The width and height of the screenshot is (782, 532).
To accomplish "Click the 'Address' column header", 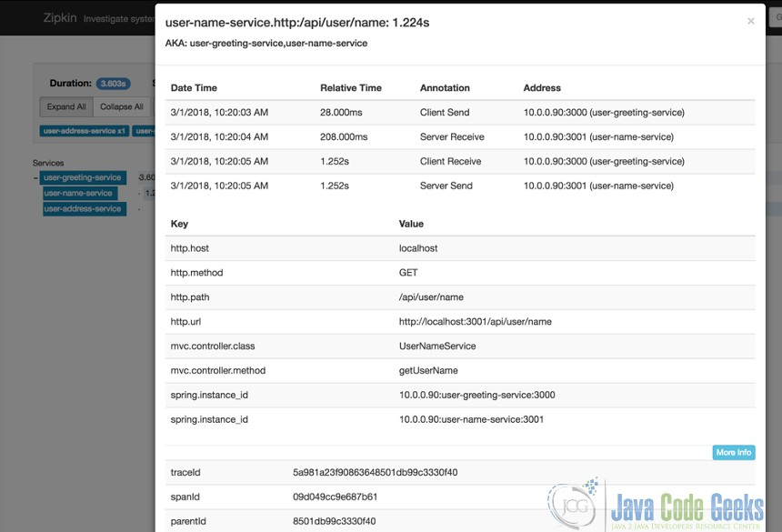I will click(542, 87).
